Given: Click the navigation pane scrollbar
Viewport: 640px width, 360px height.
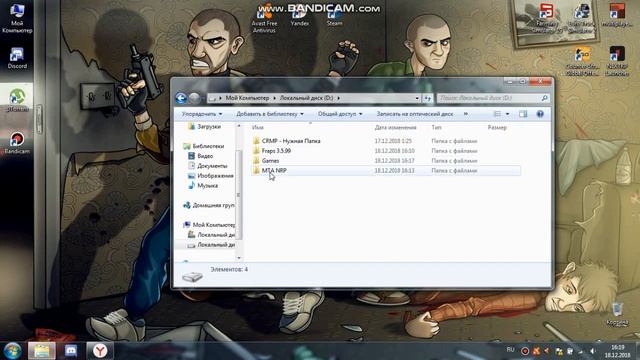Looking at the screenshot, I should point(239,194).
